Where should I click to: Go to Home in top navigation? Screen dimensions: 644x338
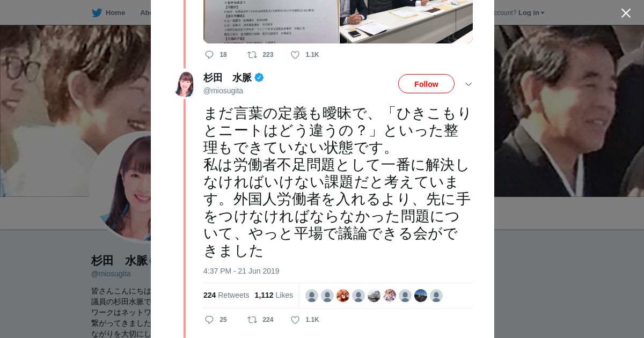115,13
